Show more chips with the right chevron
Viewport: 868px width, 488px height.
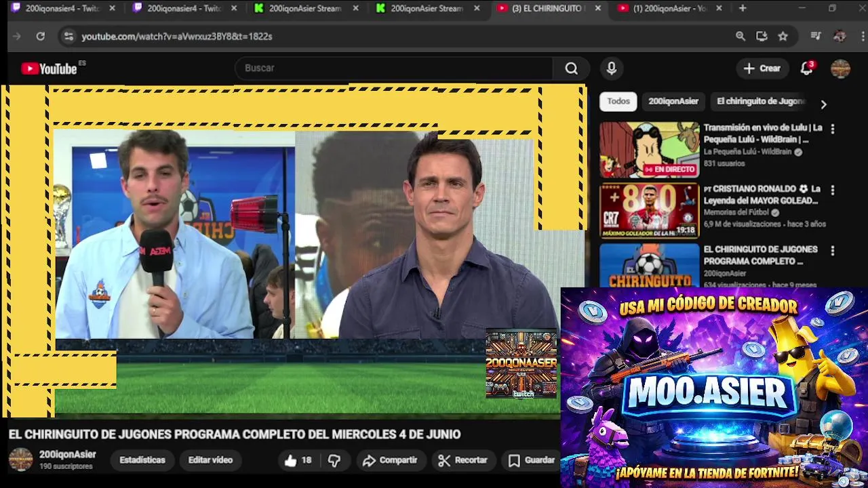tap(823, 104)
